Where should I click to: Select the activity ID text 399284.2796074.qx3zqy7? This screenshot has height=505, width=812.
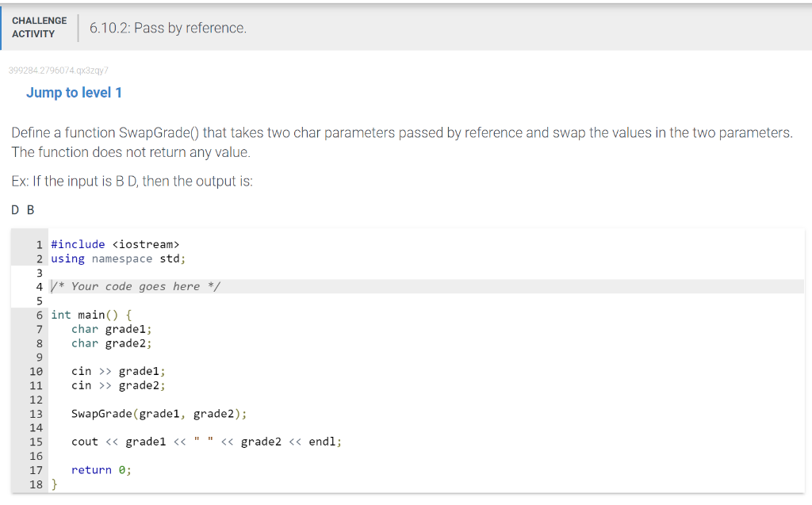pos(59,71)
